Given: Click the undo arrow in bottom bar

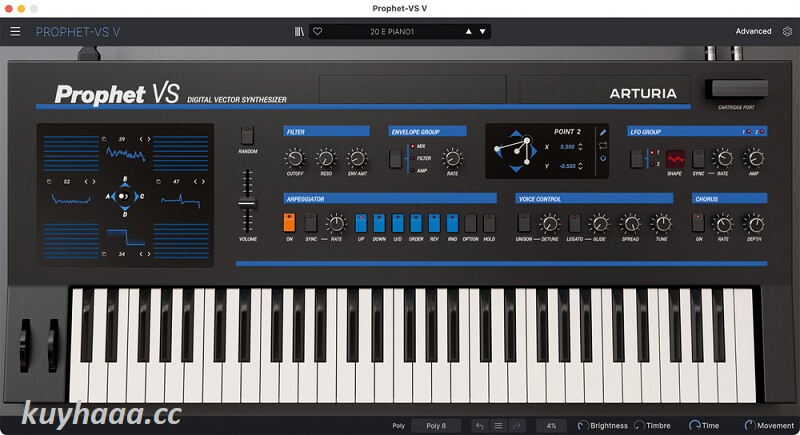Looking at the screenshot, I should (x=479, y=425).
